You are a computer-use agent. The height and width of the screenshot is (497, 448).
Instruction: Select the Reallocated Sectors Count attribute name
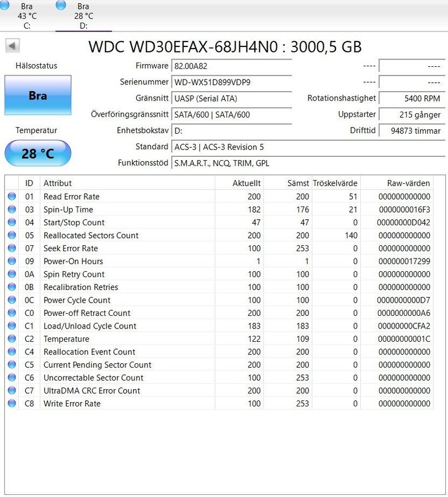[91, 235]
